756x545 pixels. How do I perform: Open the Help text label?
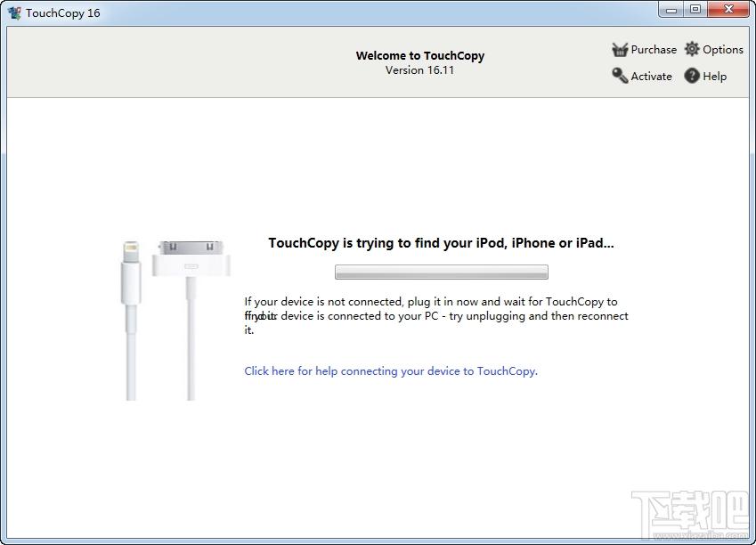(714, 77)
